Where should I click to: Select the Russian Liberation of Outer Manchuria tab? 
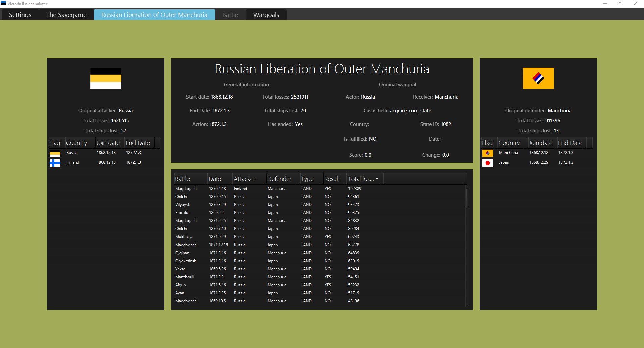(154, 15)
